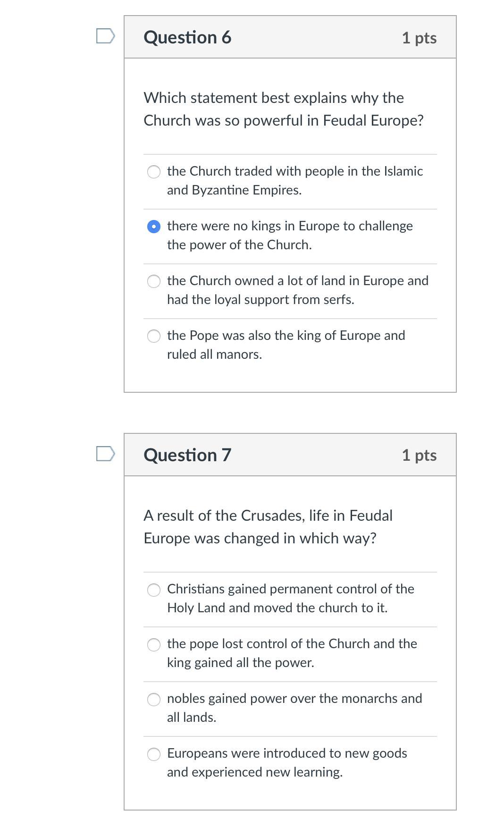
Task: Select the 'no kings in Europe' radio button
Action: (x=154, y=227)
